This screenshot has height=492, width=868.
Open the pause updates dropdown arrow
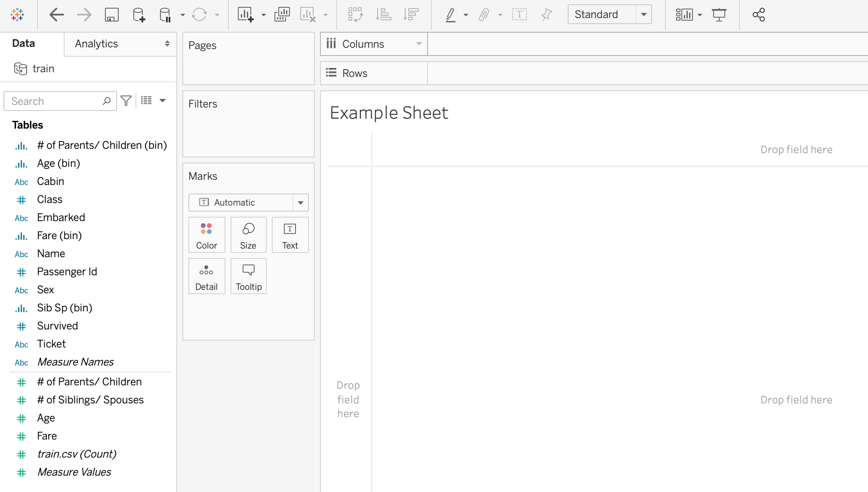183,15
